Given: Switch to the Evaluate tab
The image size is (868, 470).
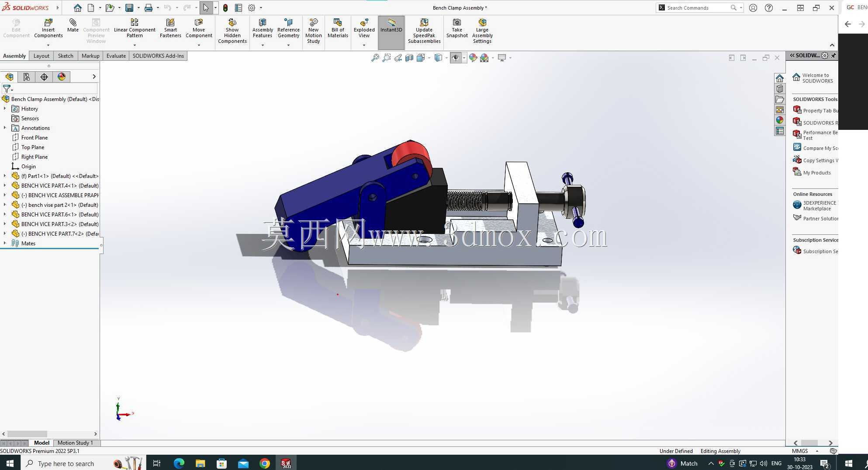Looking at the screenshot, I should [x=116, y=56].
